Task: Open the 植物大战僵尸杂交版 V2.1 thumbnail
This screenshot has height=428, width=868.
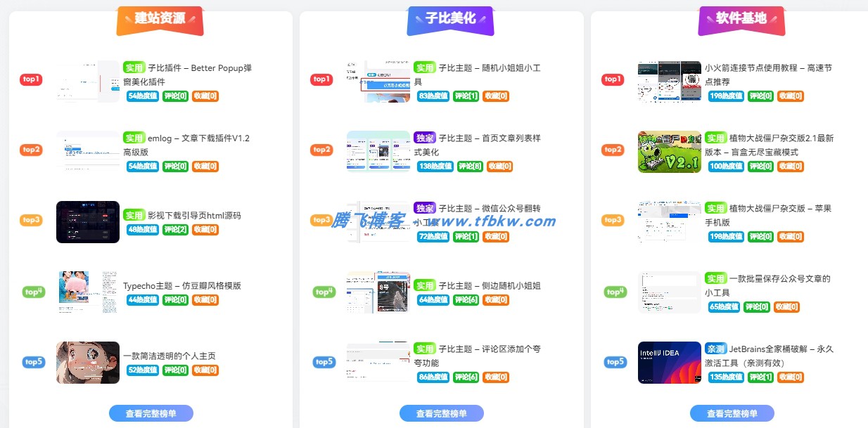Action: (669, 151)
